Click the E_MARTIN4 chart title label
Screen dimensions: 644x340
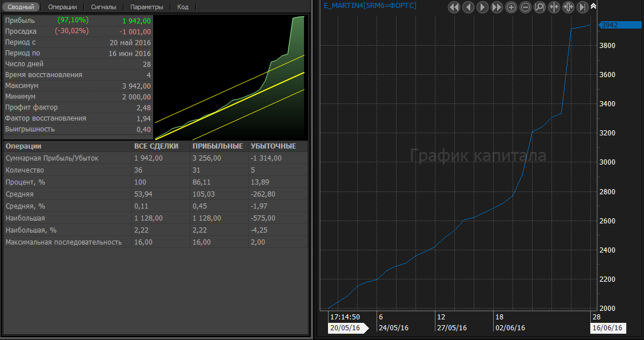pyautogui.click(x=370, y=5)
